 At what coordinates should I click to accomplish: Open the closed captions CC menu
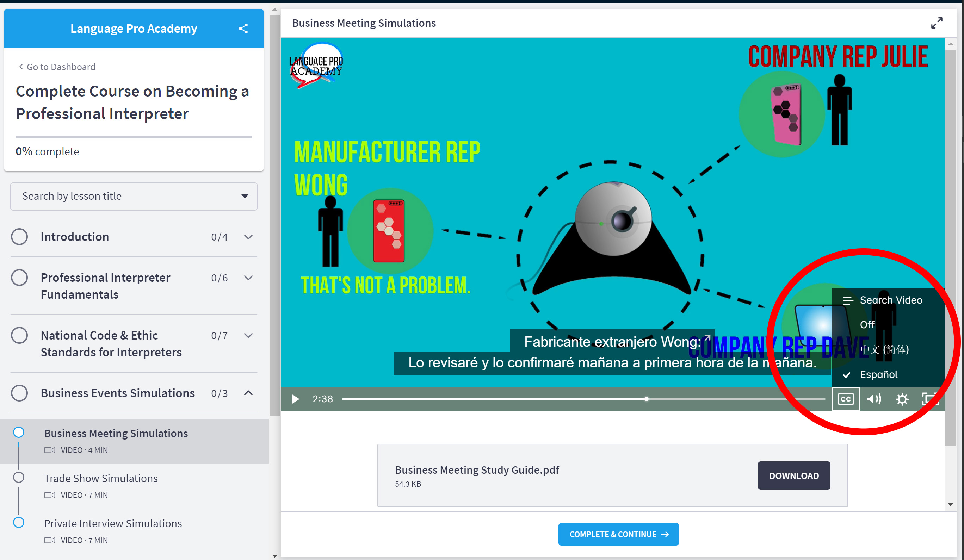point(845,399)
